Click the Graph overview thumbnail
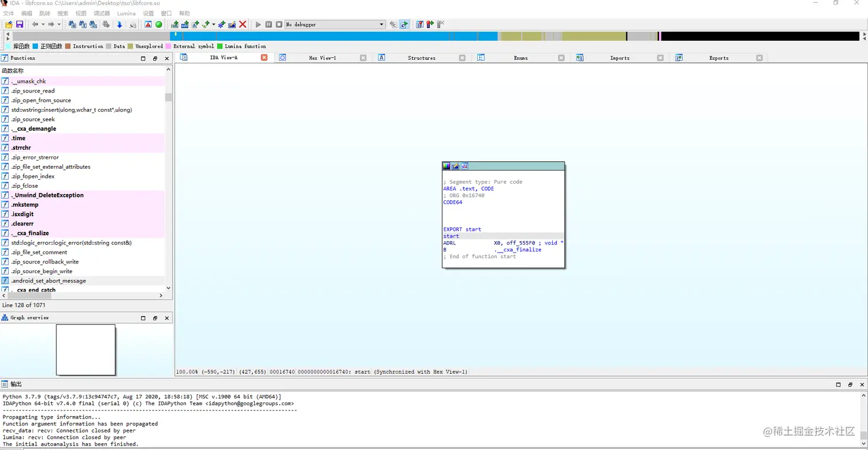This screenshot has width=868, height=450. [86, 350]
